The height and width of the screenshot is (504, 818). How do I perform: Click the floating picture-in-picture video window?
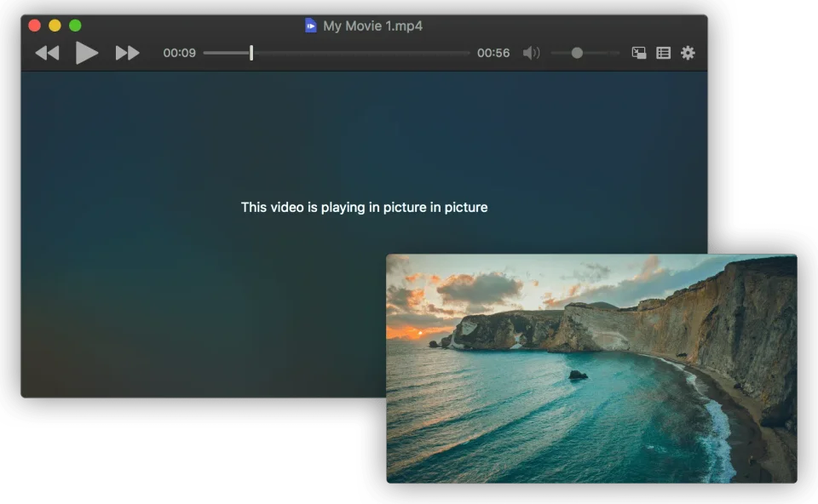click(x=591, y=369)
